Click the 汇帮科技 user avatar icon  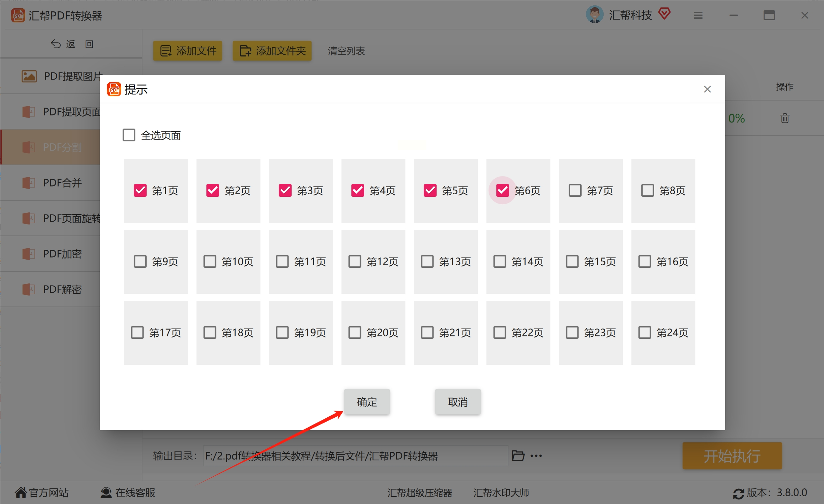(594, 15)
